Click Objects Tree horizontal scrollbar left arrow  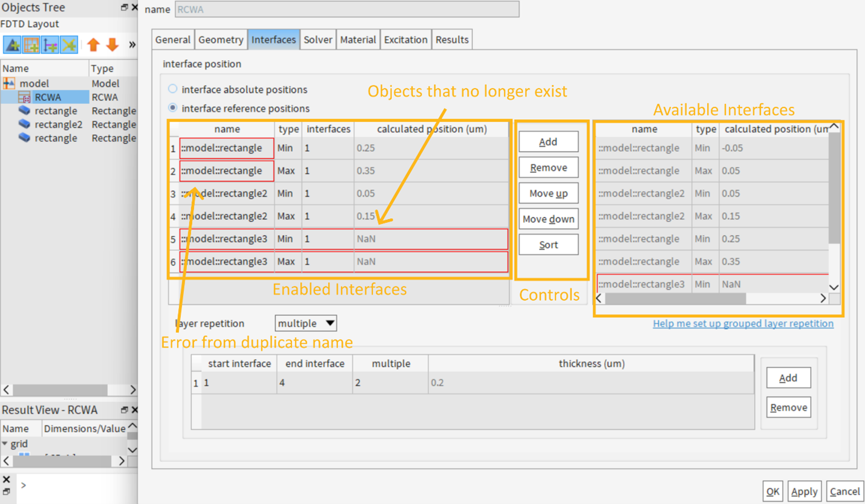pyautogui.click(x=6, y=390)
